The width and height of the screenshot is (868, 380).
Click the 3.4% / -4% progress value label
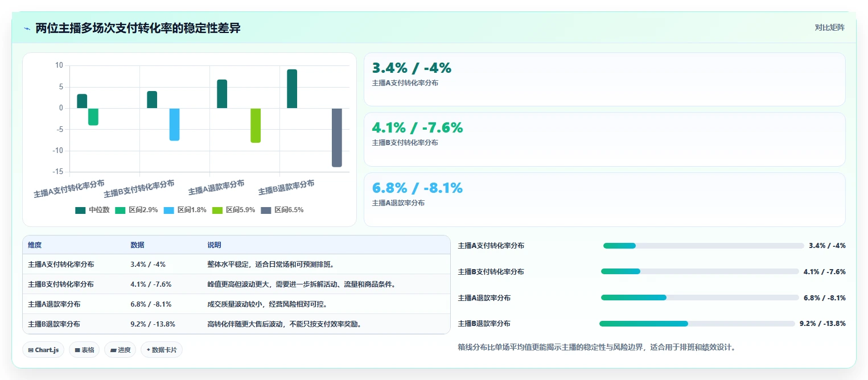tap(827, 246)
